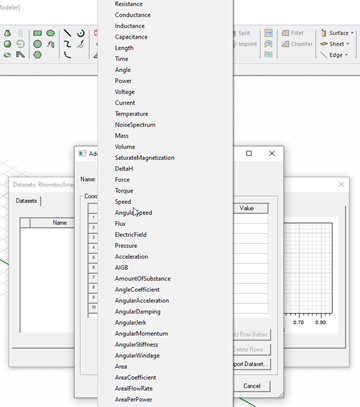
Task: Select the Draw torus tool
Action: click(7, 55)
